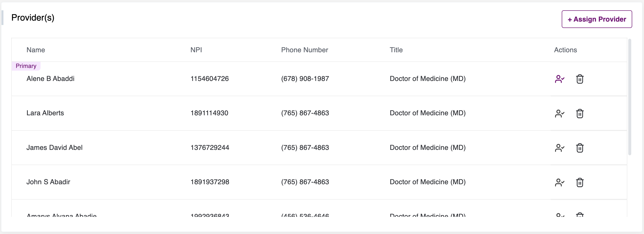Click the Primary badge label
Image resolution: width=644 pixels, height=234 pixels.
click(26, 66)
